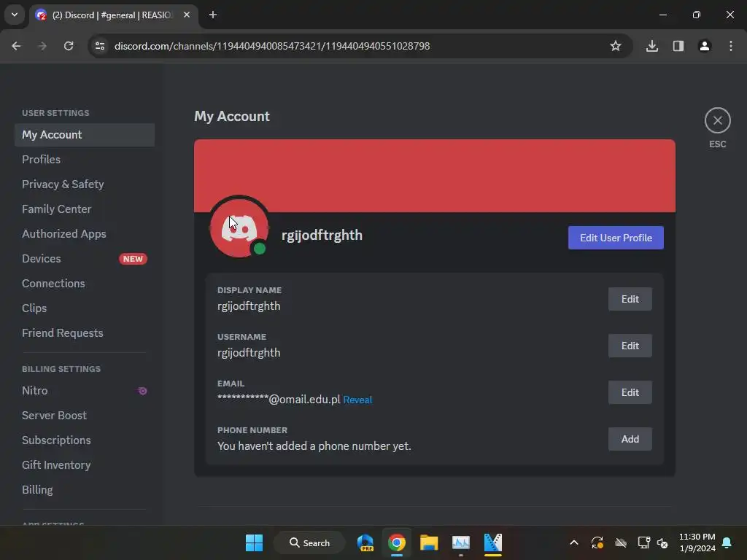Open Chrome three-dot menu

pyautogui.click(x=731, y=46)
